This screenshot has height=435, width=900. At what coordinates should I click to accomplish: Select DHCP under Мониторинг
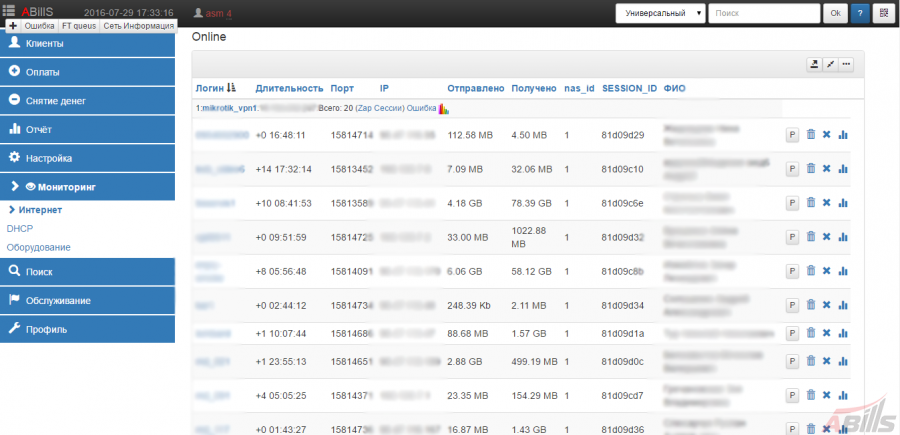20,228
